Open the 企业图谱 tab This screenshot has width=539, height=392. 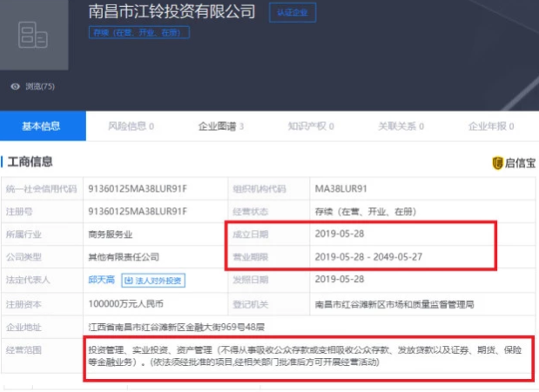[221, 126]
